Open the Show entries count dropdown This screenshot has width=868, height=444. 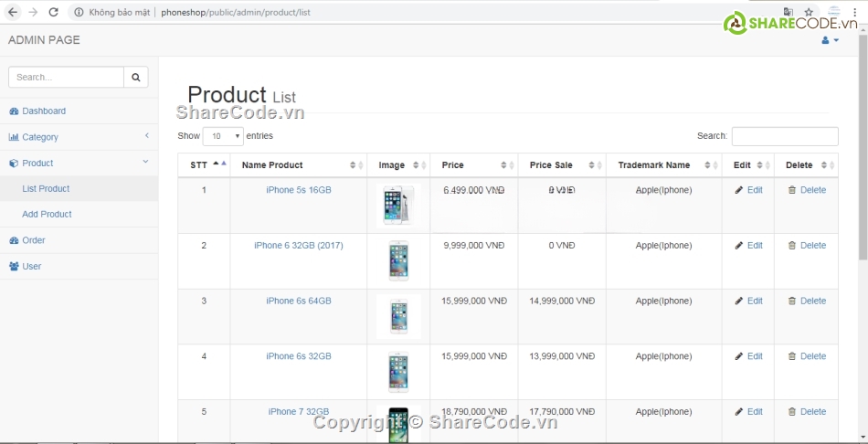tap(223, 136)
